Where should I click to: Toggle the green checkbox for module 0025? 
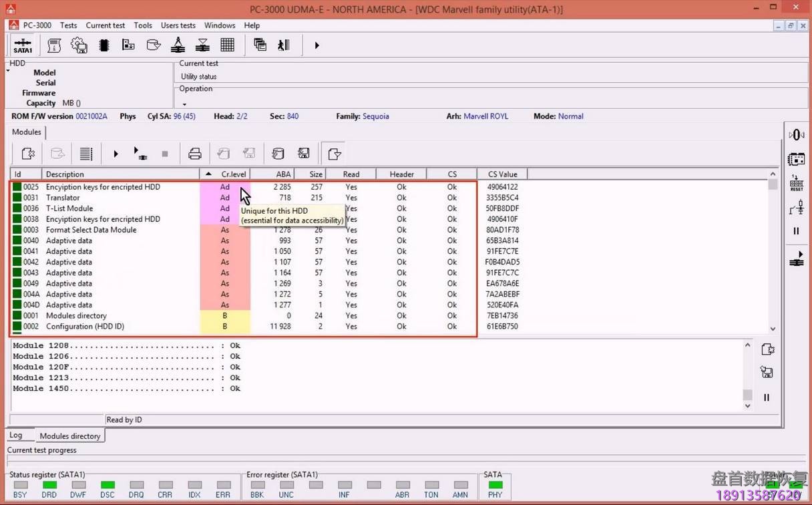click(17, 187)
